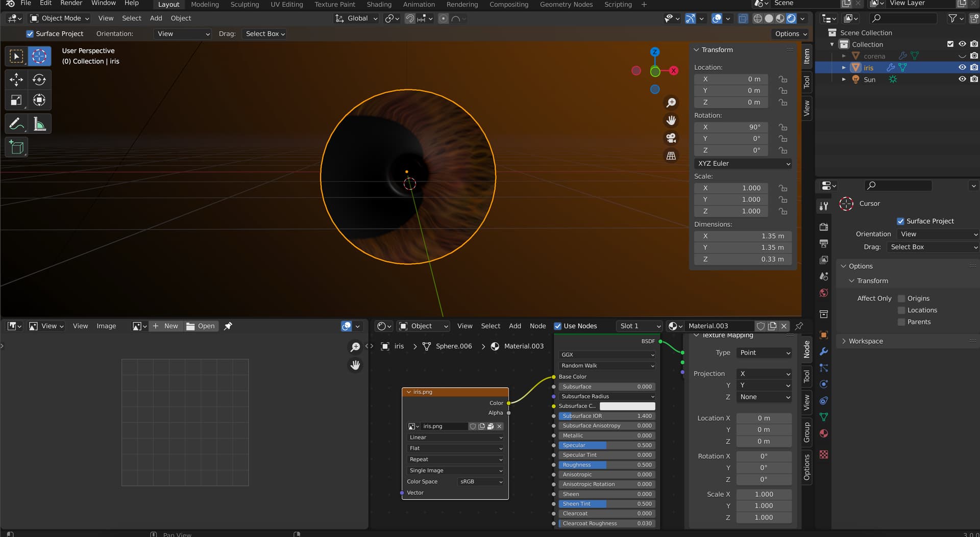Hide iris object with eye icon

pyautogui.click(x=962, y=67)
